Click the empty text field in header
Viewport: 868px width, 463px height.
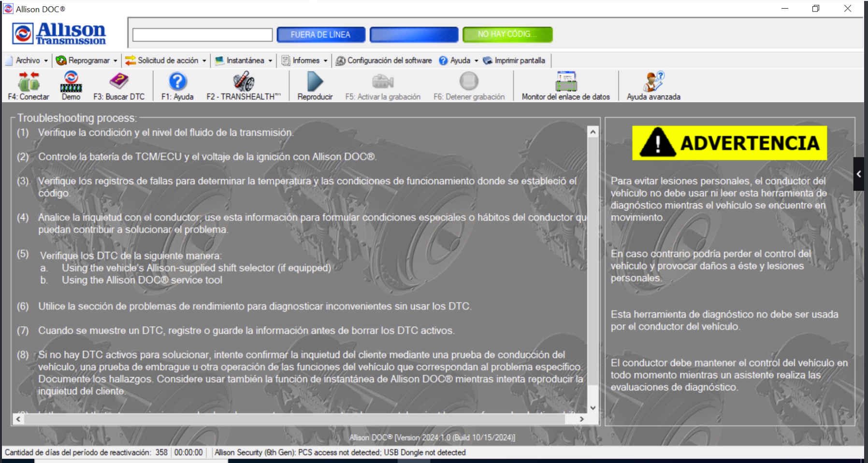tap(203, 35)
